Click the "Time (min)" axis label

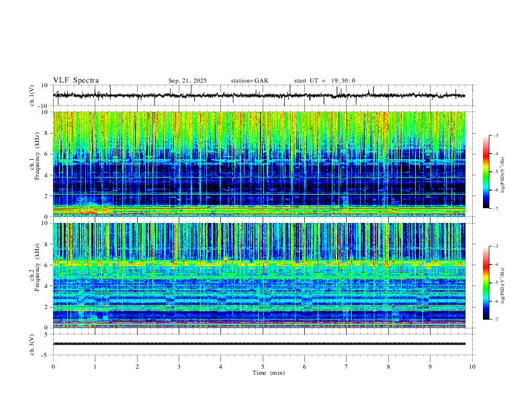(269, 373)
